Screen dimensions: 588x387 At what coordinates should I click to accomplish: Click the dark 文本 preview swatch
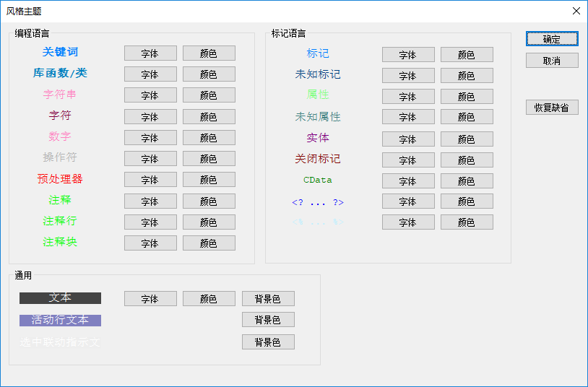coord(61,298)
